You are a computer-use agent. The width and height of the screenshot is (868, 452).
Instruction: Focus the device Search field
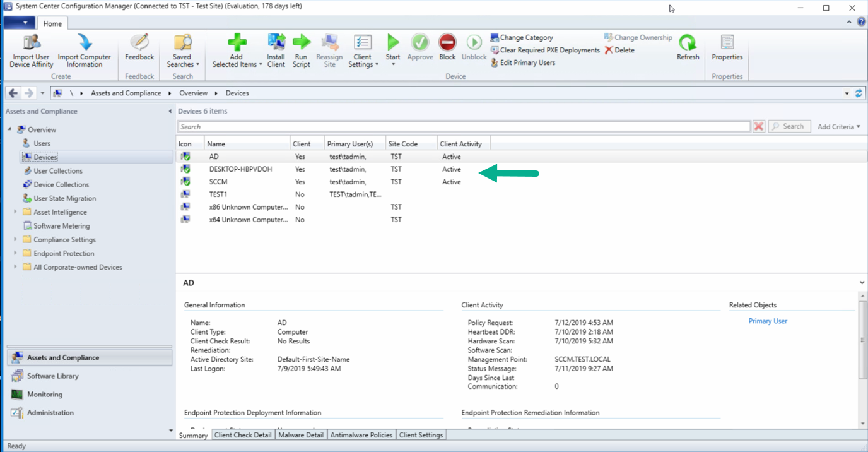464,127
